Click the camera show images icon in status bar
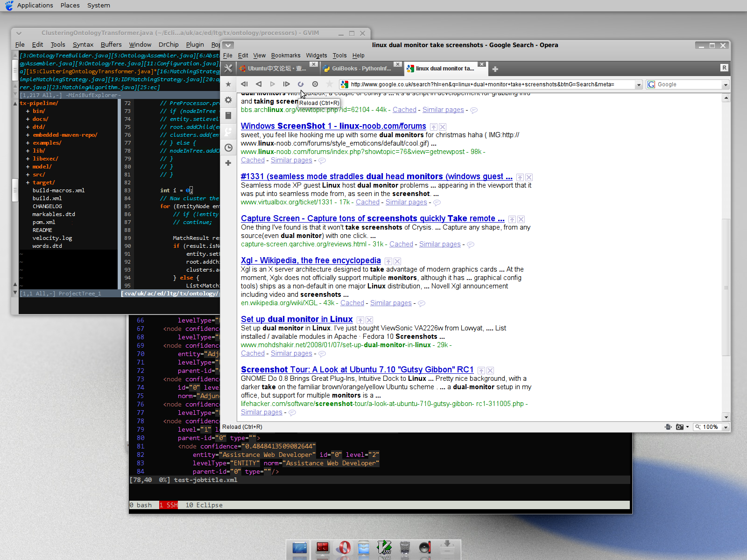 [x=680, y=427]
